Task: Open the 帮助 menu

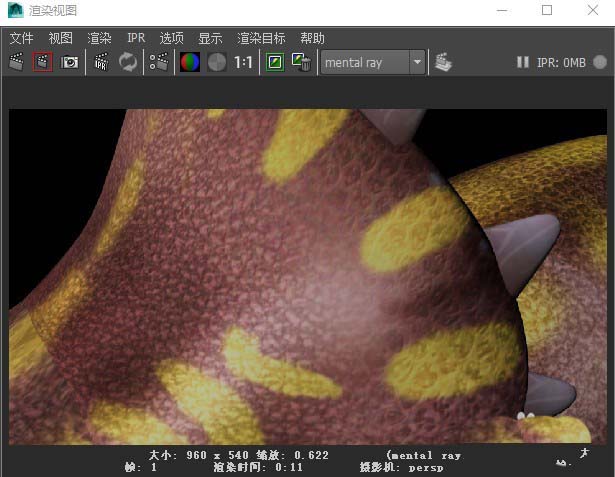Action: coord(313,38)
